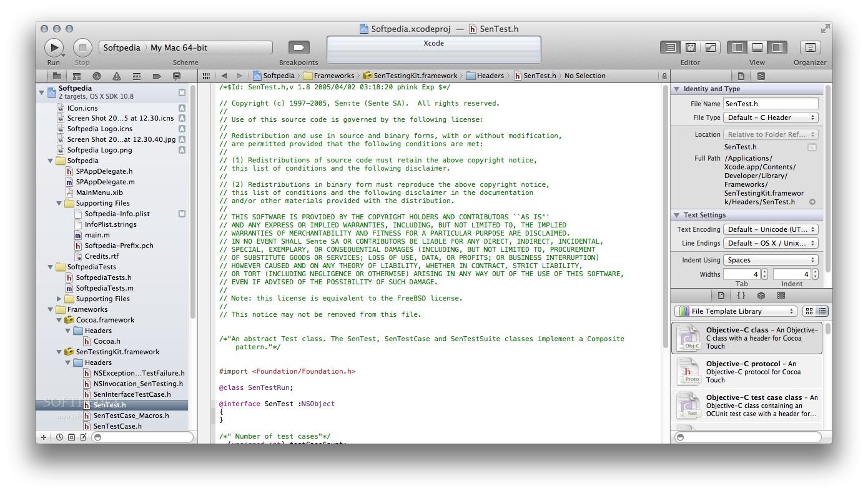Collapse the Text Settings section
868x493 pixels.
[676, 216]
